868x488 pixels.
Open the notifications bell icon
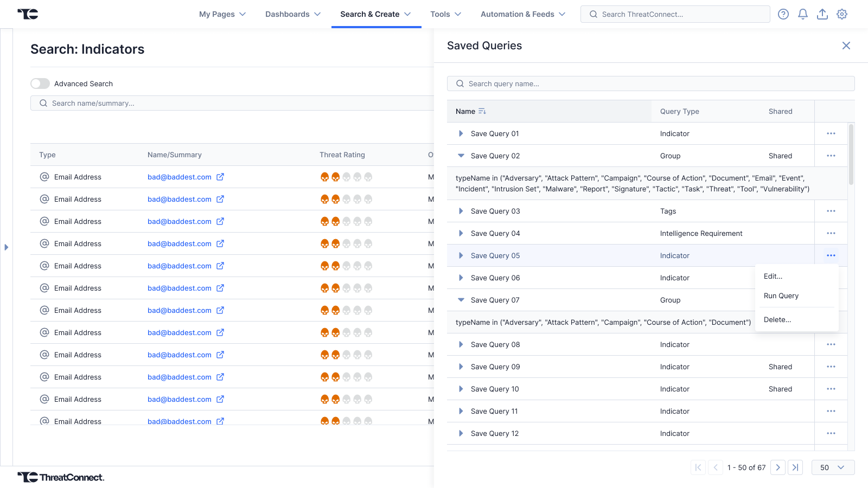click(803, 14)
